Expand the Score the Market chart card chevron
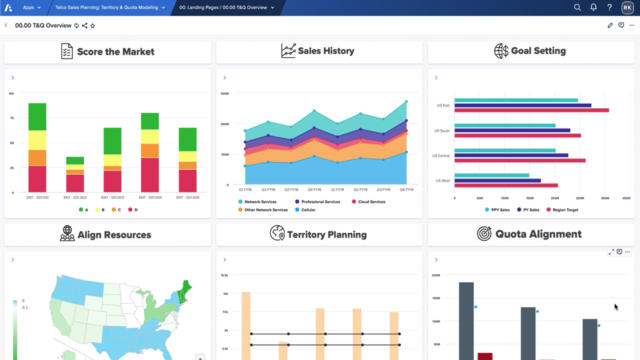The height and width of the screenshot is (360, 640). [13, 78]
